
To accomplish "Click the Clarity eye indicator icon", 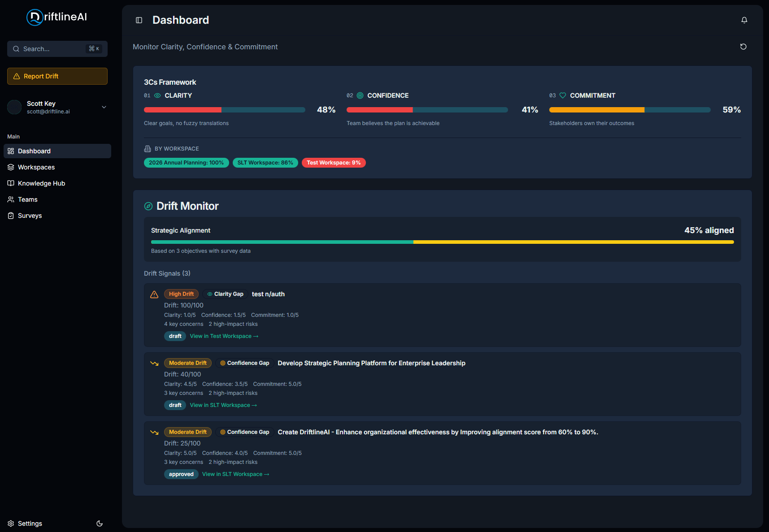I will point(157,95).
